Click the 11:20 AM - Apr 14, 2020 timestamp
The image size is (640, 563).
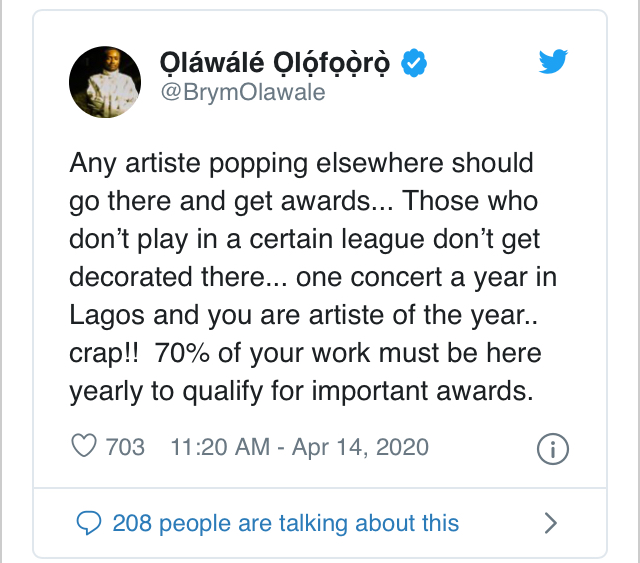coord(300,446)
